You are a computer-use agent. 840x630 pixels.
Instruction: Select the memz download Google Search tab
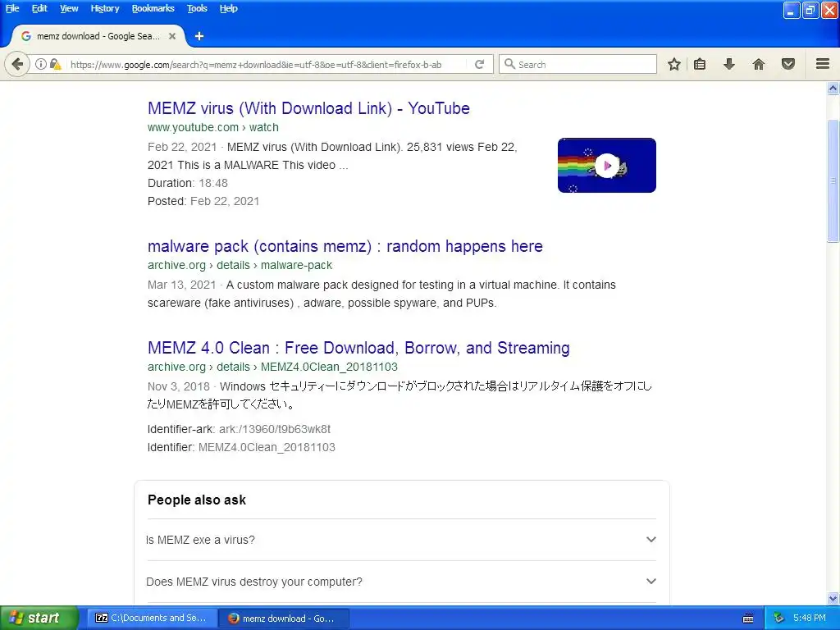click(98, 36)
